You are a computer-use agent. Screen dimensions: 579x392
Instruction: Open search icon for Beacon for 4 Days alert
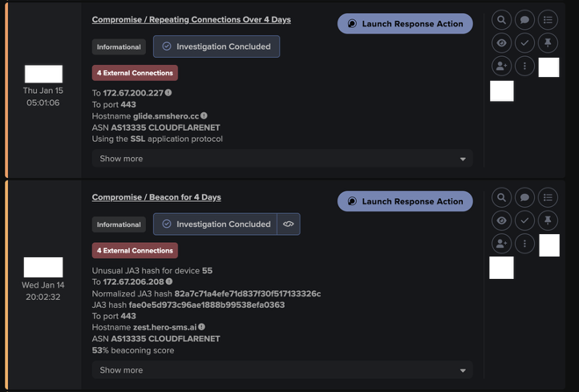pyautogui.click(x=501, y=197)
